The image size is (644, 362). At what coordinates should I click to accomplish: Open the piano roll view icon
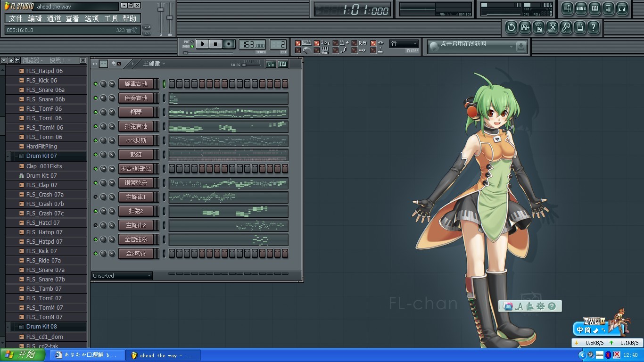594,8
